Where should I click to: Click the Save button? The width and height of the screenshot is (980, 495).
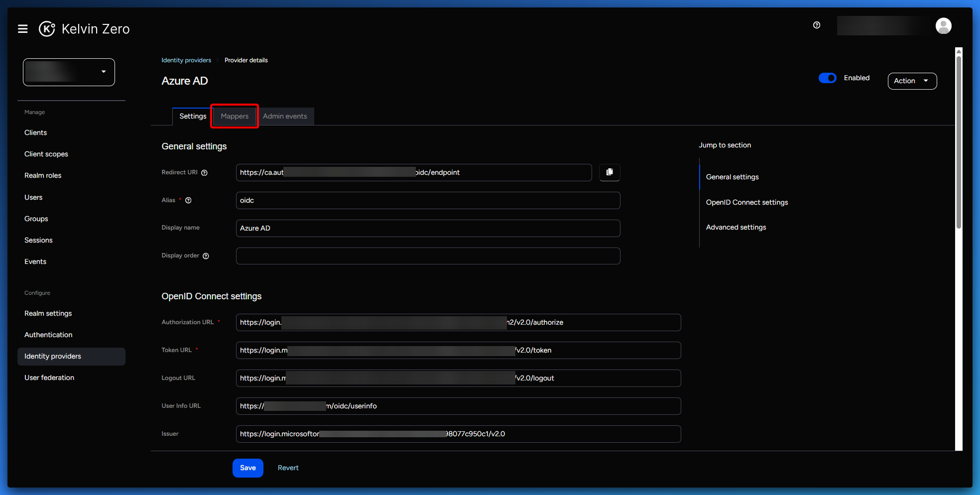[x=248, y=468]
